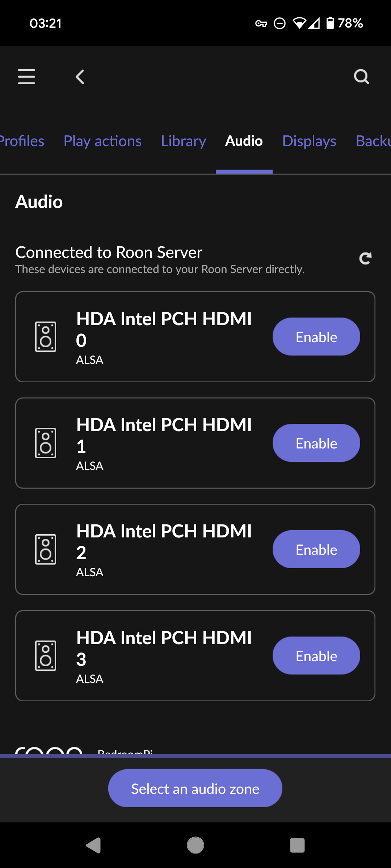Switch to the Displays tab

click(309, 141)
